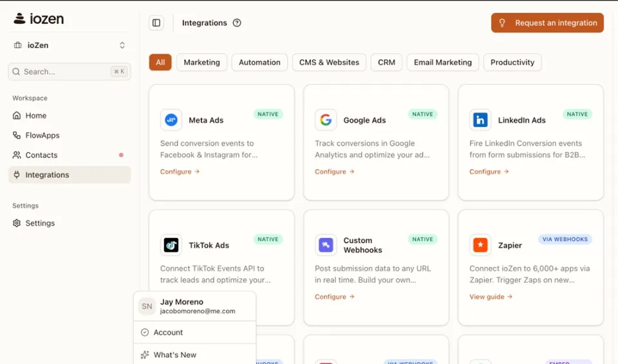The image size is (618, 364).
Task: Click the ioZen workspace building icon
Action: point(18,45)
